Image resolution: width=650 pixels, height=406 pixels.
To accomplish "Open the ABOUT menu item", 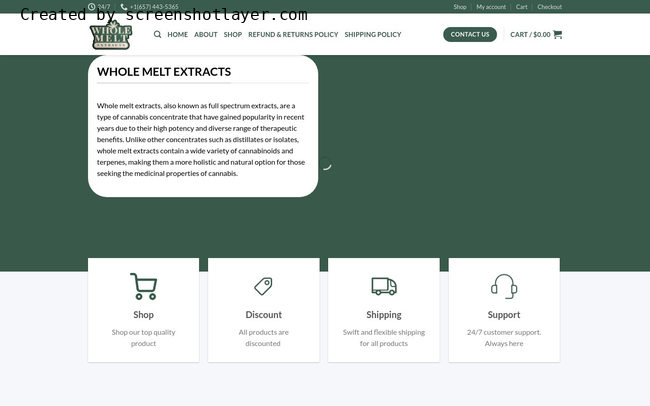I will (206, 34).
